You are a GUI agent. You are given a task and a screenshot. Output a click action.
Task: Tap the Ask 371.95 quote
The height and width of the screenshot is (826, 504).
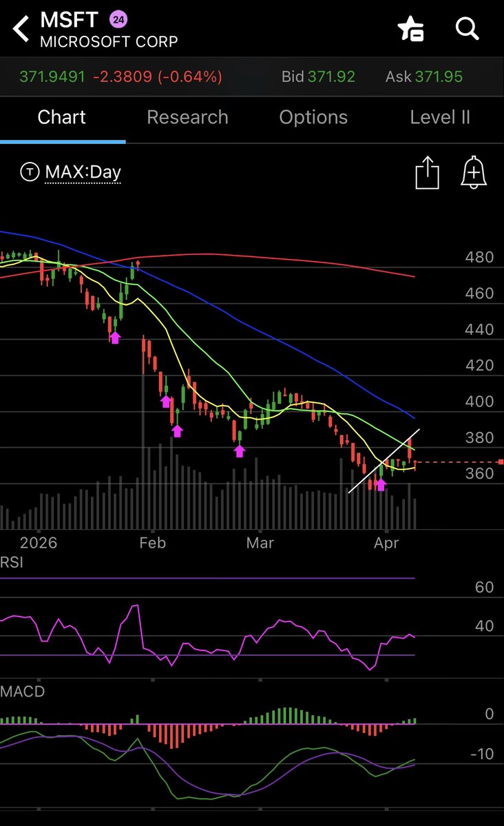[x=424, y=76]
